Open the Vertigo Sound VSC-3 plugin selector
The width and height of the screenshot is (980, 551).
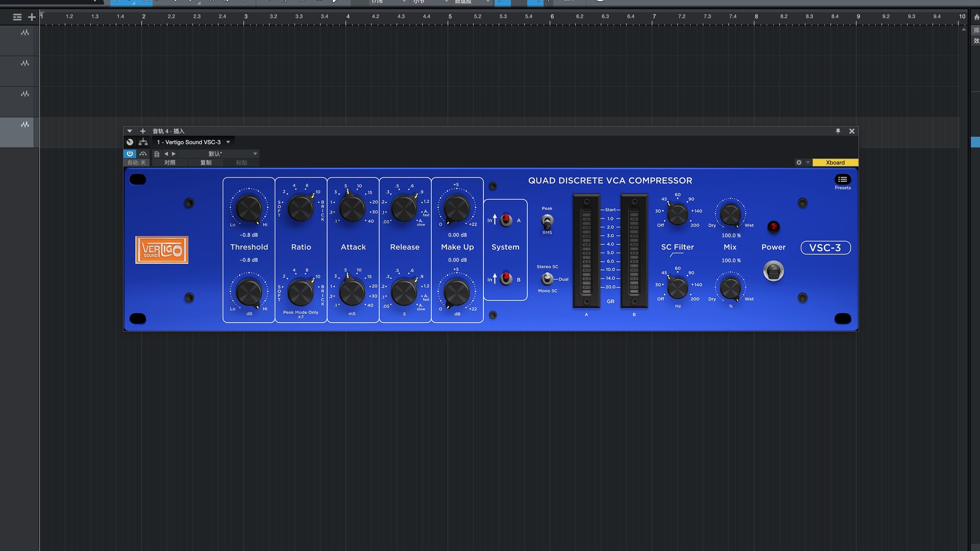(x=193, y=142)
